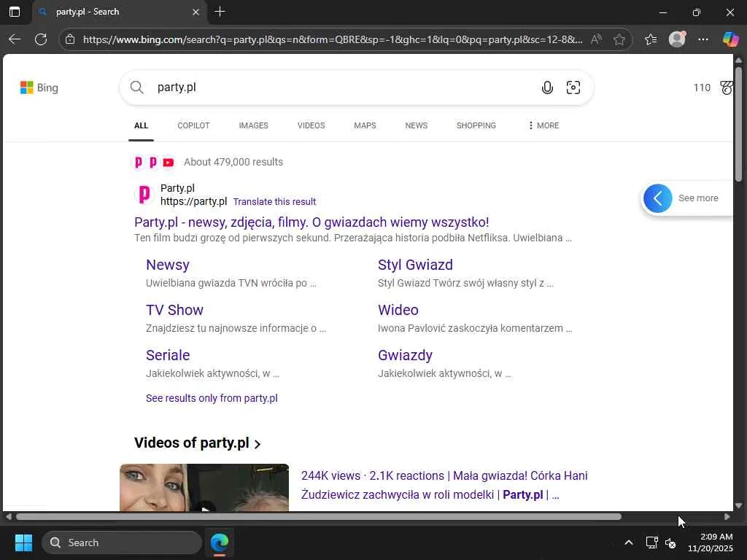This screenshot has width=747, height=560.
Task: Open the tab actions menu icon
Action: pos(15,12)
